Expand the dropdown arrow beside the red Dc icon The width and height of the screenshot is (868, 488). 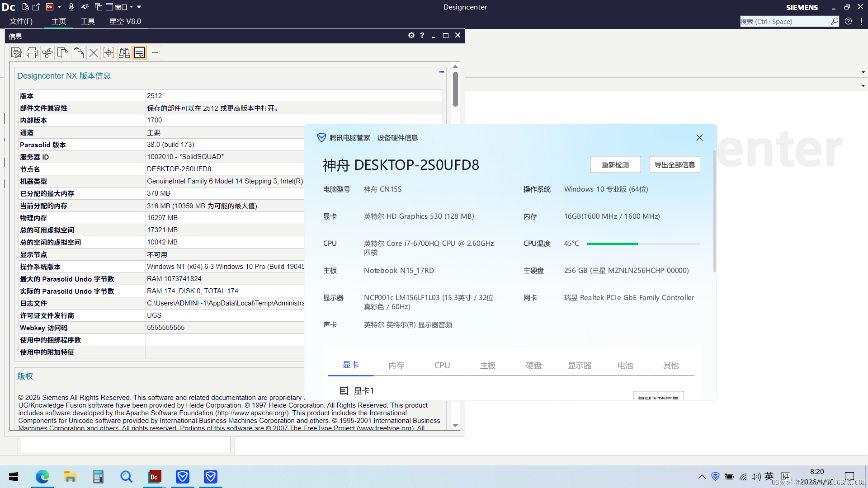[59, 7]
